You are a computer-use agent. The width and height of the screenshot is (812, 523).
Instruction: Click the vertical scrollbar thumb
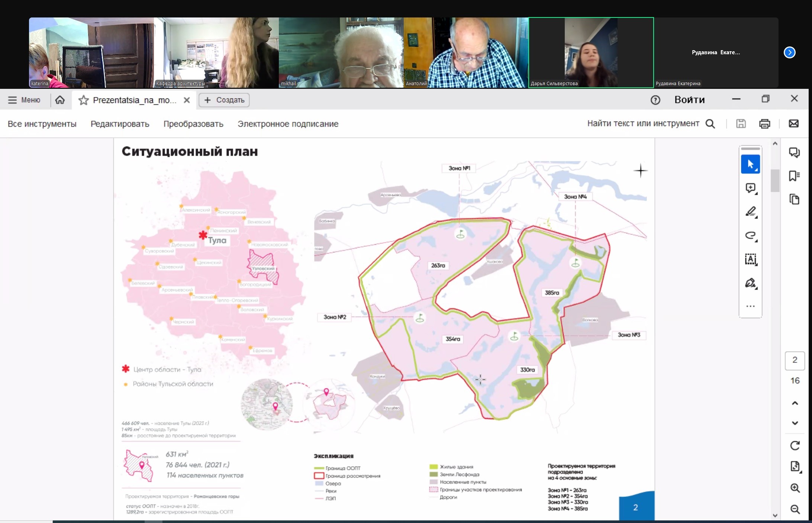(x=775, y=180)
